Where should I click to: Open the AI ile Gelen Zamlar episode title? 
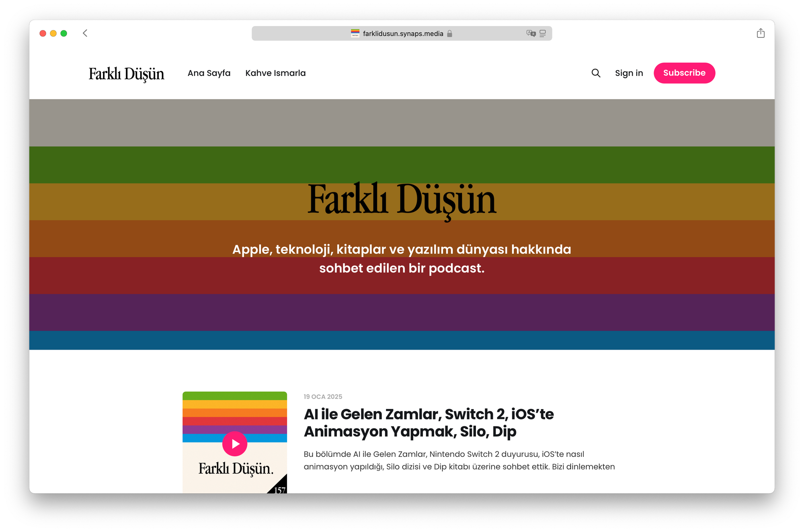point(429,423)
